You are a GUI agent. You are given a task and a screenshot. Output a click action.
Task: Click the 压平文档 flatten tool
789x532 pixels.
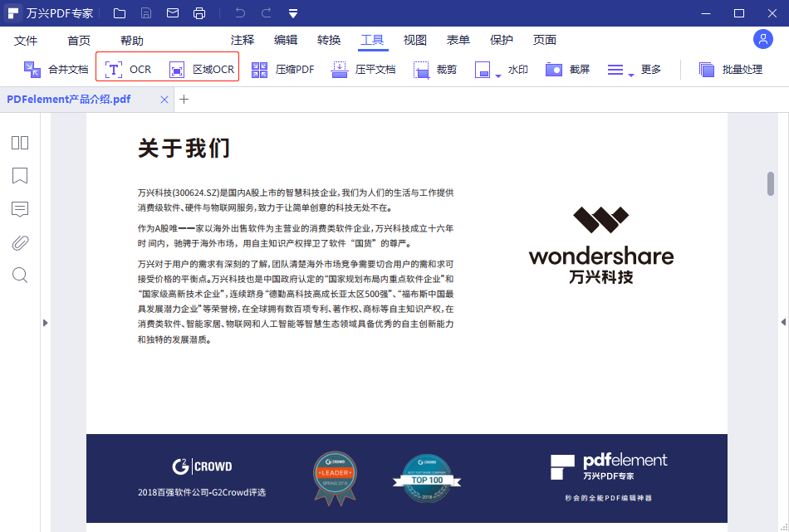pyautogui.click(x=363, y=70)
